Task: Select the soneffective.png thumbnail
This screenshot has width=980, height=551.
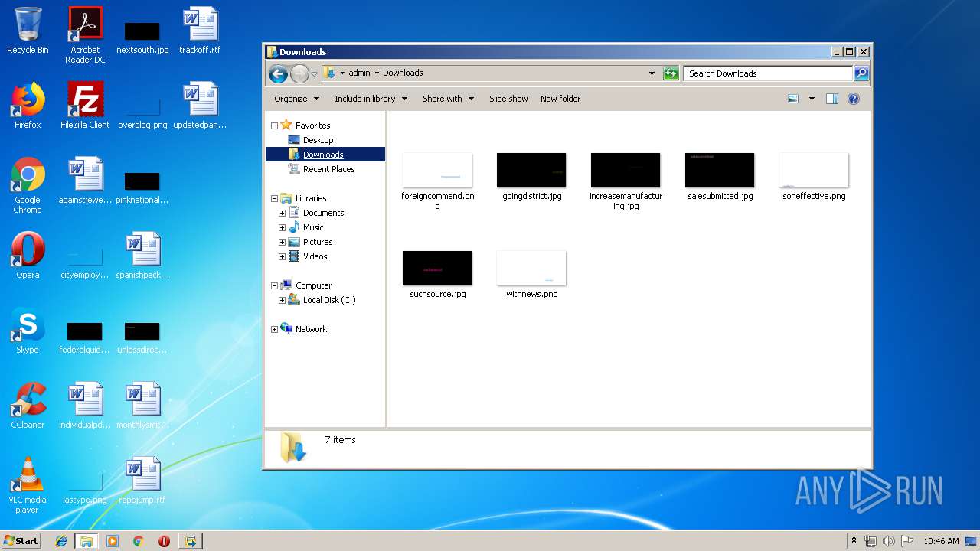Action: (814, 170)
